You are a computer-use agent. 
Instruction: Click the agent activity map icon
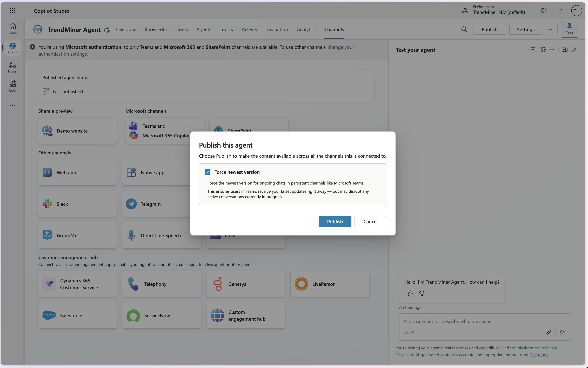pyautogui.click(x=543, y=50)
